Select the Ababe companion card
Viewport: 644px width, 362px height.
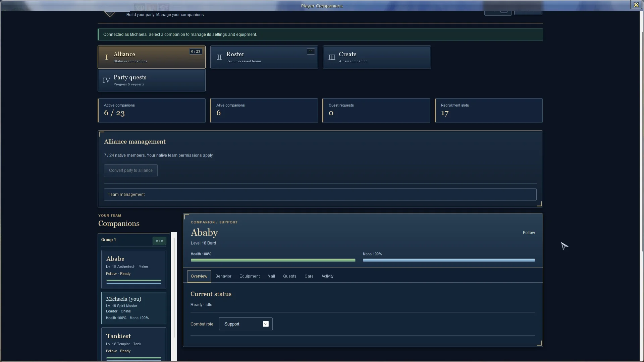(x=133, y=269)
